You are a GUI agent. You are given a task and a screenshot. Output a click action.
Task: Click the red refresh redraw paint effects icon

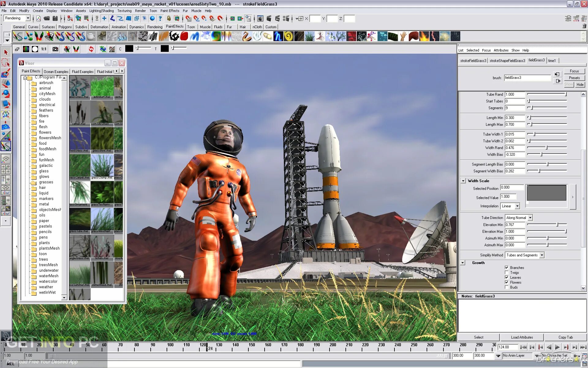coord(91,49)
